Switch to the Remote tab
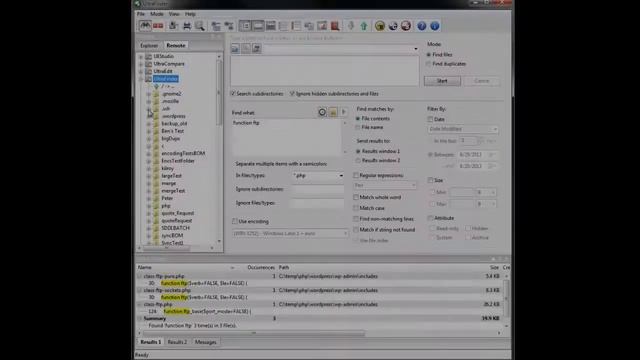 (x=176, y=45)
